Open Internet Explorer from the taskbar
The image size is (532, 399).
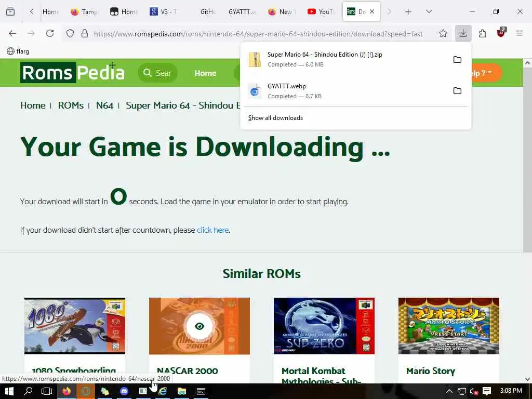[163, 391]
